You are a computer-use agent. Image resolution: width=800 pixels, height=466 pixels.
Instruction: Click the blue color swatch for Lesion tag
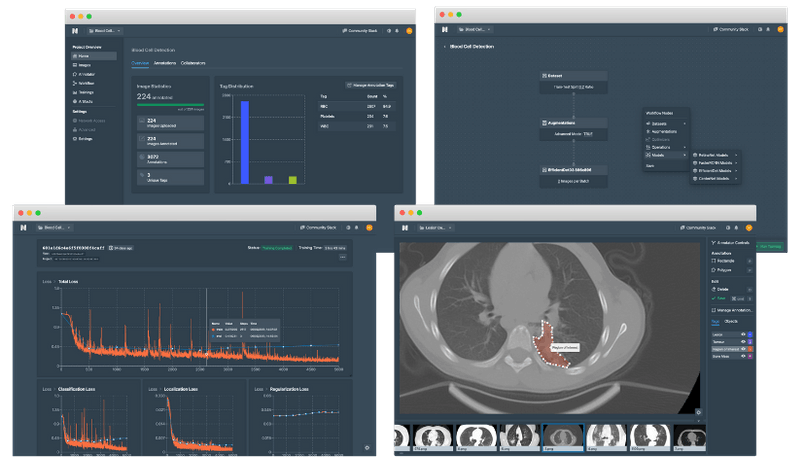pos(750,334)
